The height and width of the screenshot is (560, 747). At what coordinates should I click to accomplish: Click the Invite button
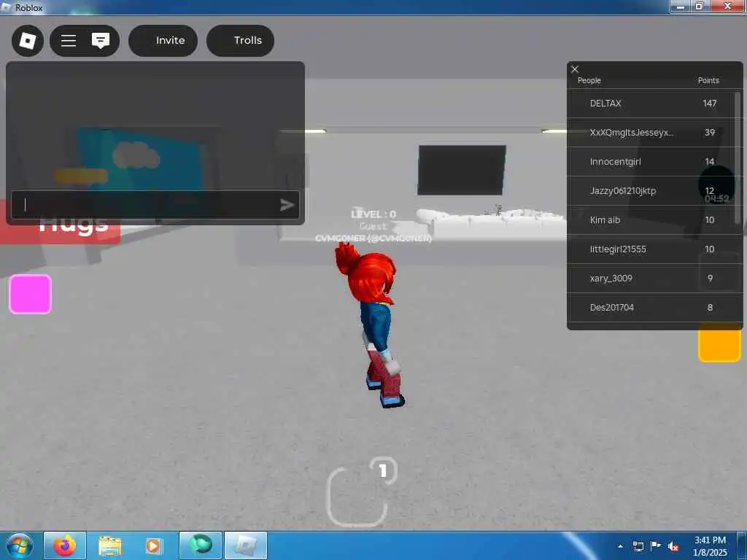[x=163, y=41]
